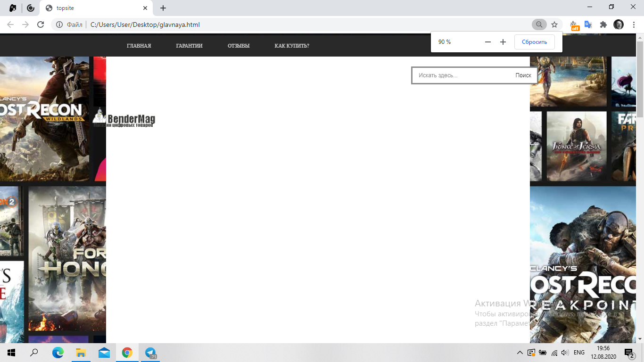Click the 'Поиск' search button

click(523, 75)
